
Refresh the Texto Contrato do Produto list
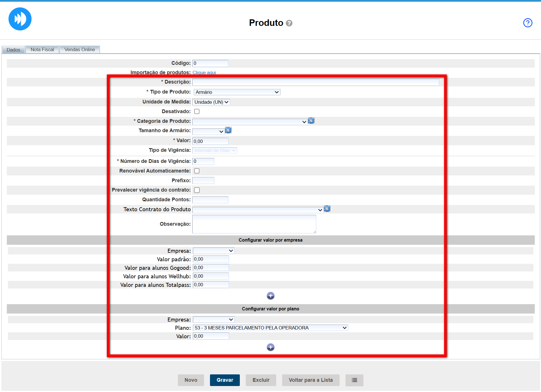(x=327, y=209)
